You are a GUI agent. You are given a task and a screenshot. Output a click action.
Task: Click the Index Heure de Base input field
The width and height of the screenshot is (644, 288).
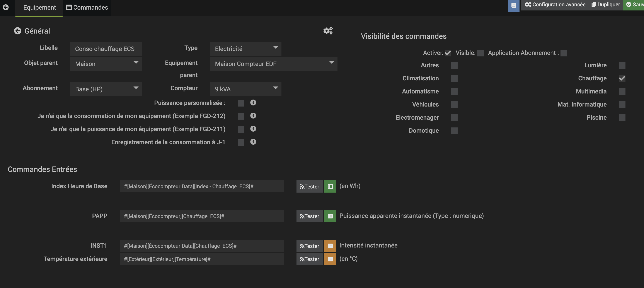(x=202, y=186)
